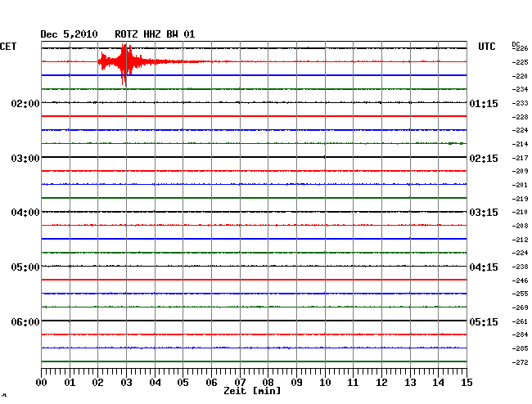This screenshot has height=404, width=532.
Task: Click the station title "ROTZ HHZ BW 01"
Action: coord(155,34)
